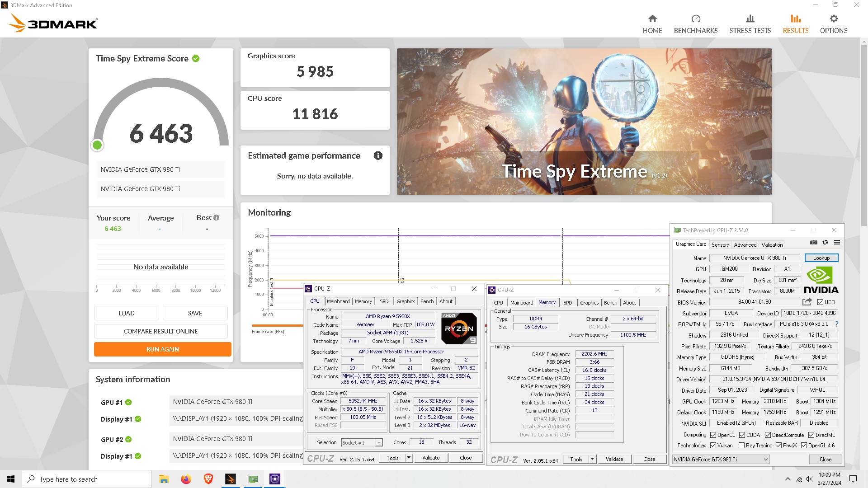This screenshot has height=488, width=868.
Task: Toggle the DirectCompute checkbox
Action: pos(768,435)
